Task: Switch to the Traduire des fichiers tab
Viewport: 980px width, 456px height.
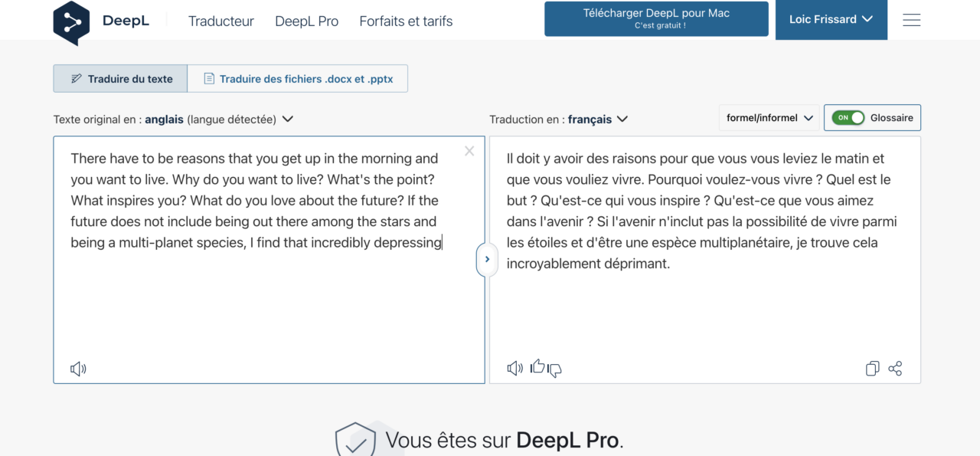Action: click(x=298, y=78)
